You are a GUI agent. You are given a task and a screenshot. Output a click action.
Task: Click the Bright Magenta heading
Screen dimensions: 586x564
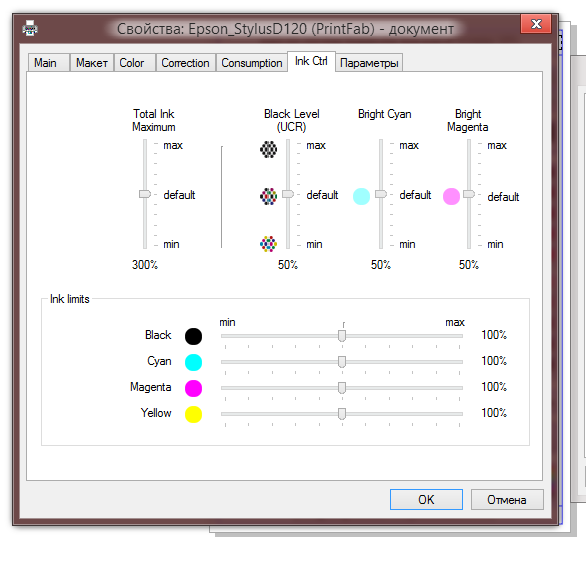[468, 120]
